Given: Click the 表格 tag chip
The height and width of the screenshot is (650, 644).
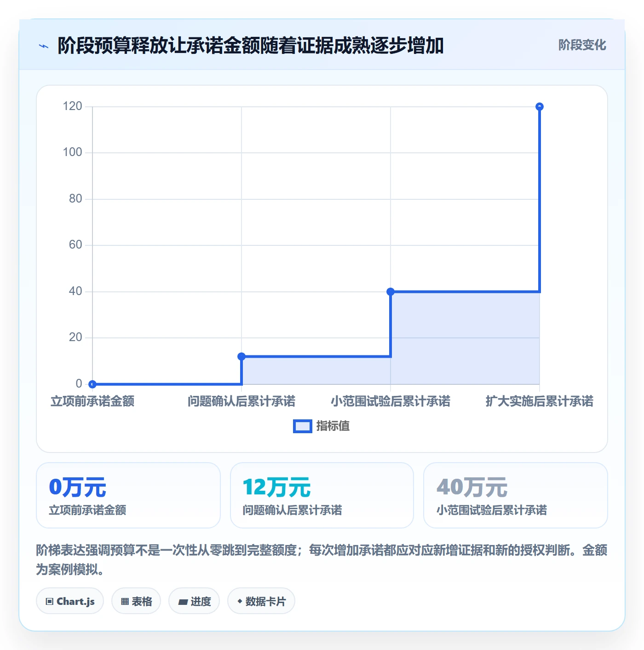Looking at the screenshot, I should [136, 601].
